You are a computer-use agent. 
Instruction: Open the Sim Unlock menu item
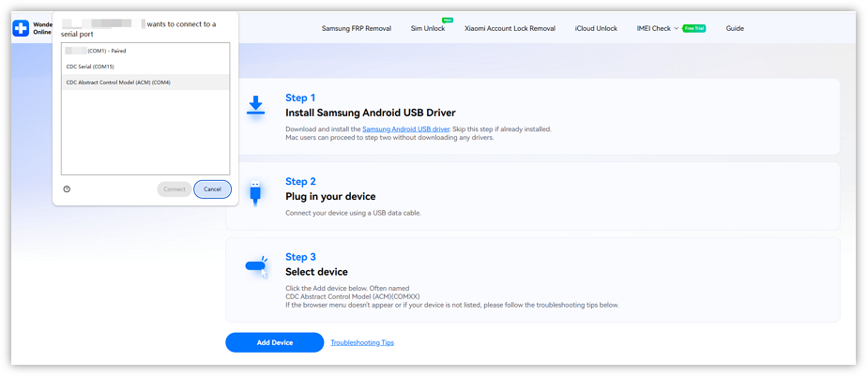(x=427, y=28)
